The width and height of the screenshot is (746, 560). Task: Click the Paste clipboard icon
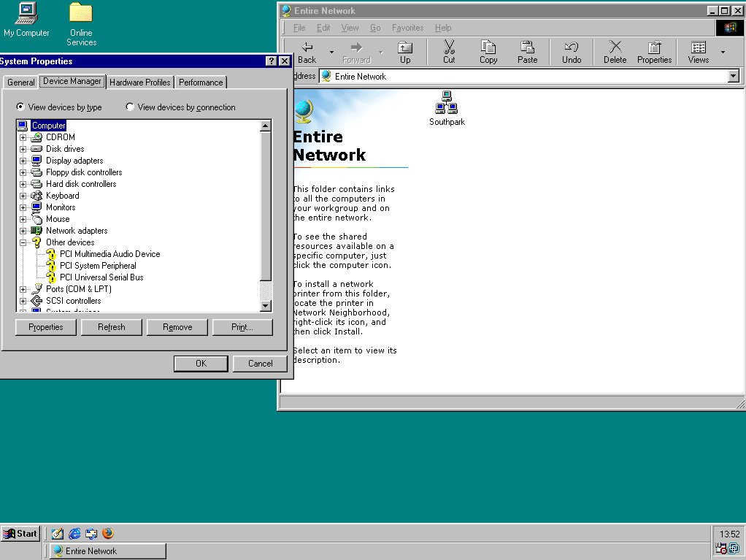pyautogui.click(x=527, y=47)
